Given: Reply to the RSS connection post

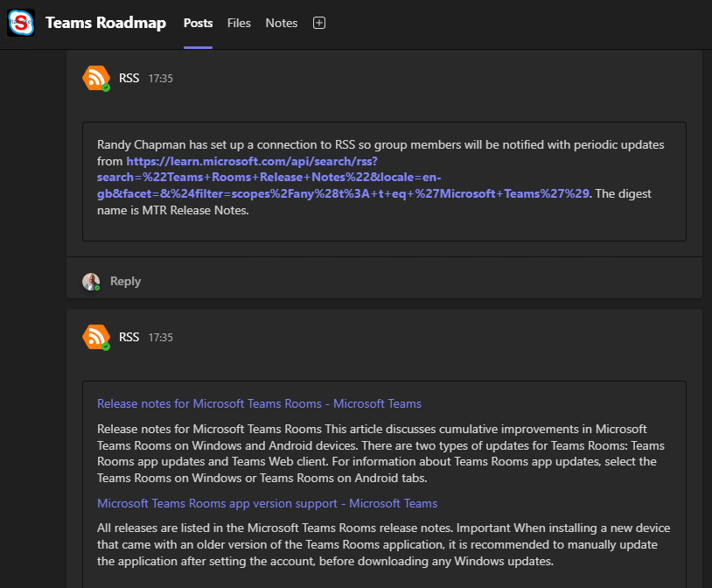Looking at the screenshot, I should click(125, 281).
